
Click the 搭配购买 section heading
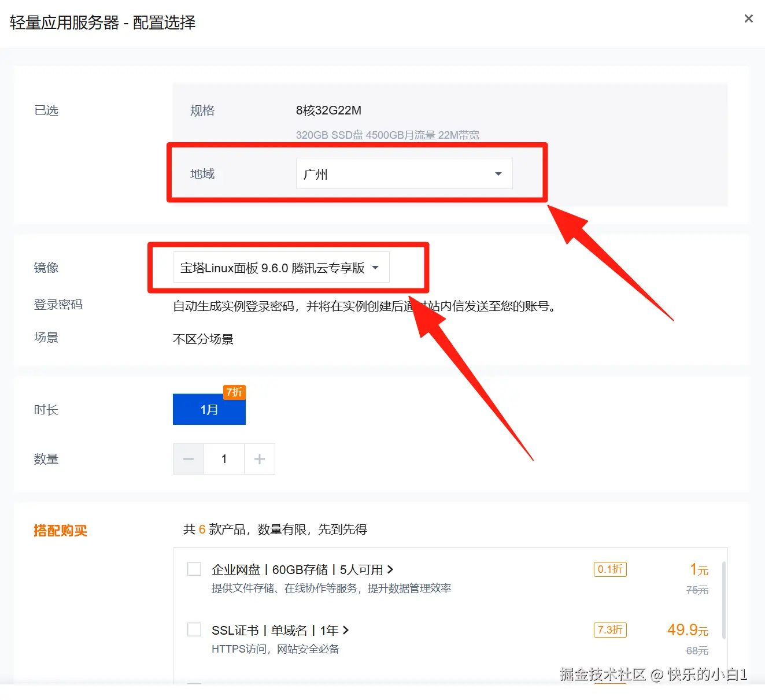[60, 531]
